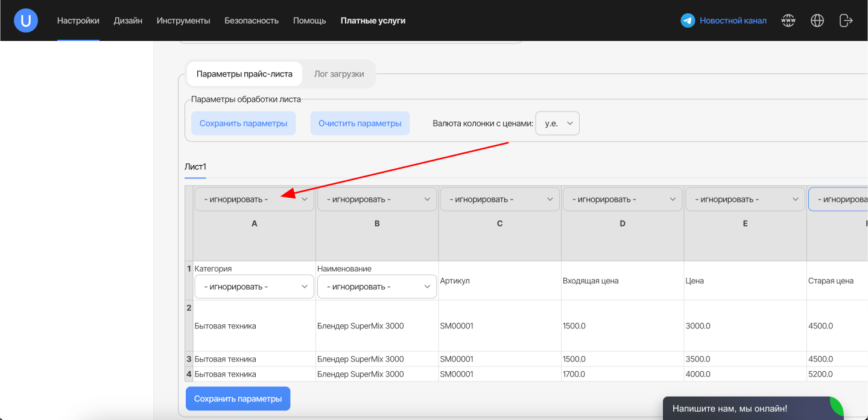The width and height of the screenshot is (868, 420).
Task: Expand the column A mapping dropdown
Action: (254, 199)
